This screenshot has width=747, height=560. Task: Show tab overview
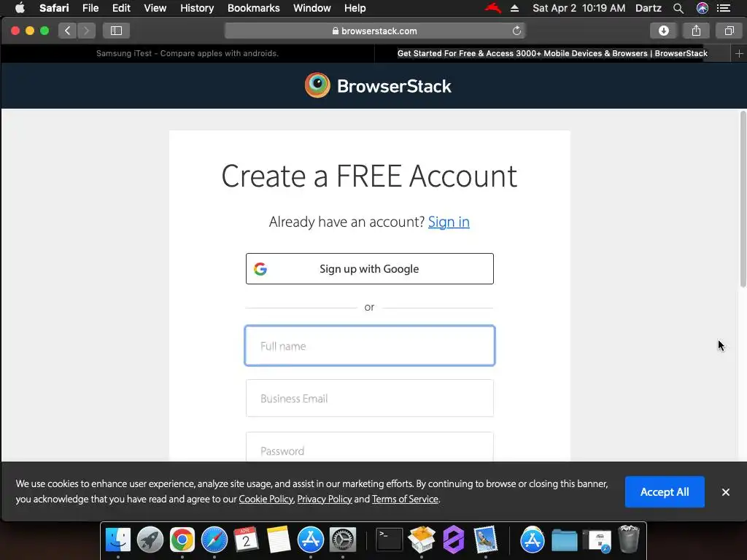click(729, 31)
